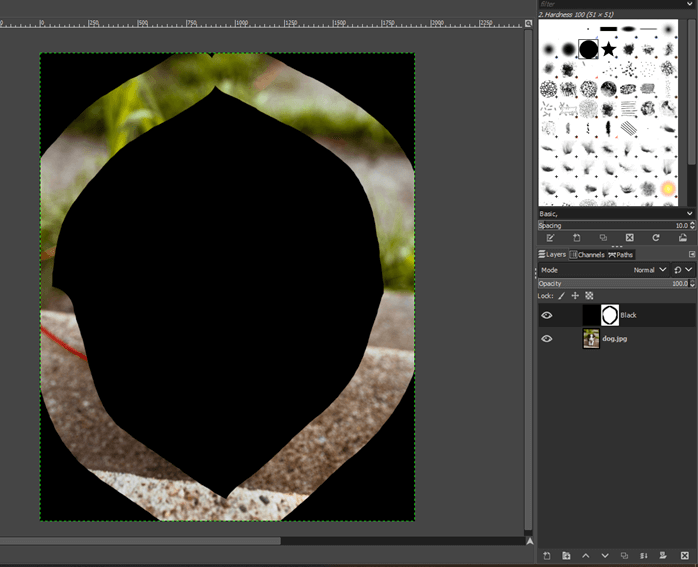The height and width of the screenshot is (567, 698).
Task: Select the Black layer mask thumbnail
Action: point(610,315)
